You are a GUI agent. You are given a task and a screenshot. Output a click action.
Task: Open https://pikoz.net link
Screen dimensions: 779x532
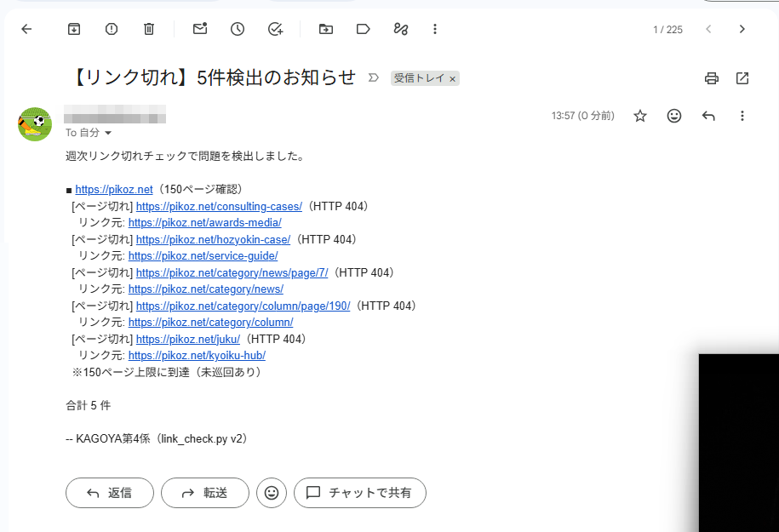(x=114, y=190)
